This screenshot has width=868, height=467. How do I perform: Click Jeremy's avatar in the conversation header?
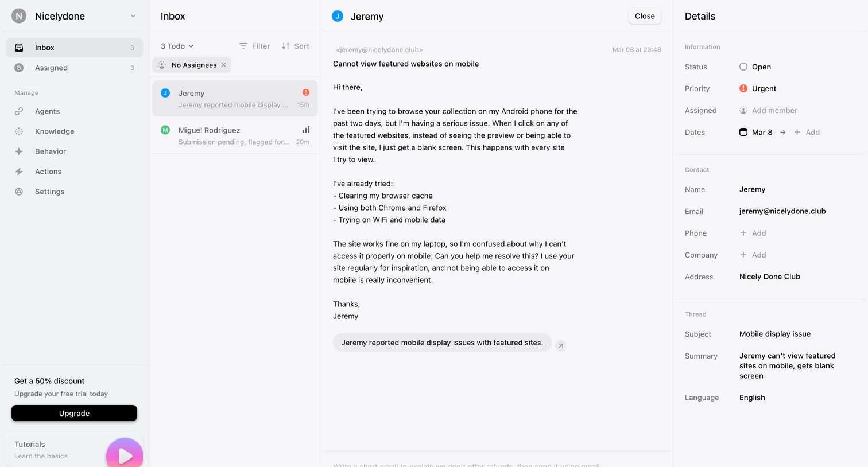coord(338,16)
